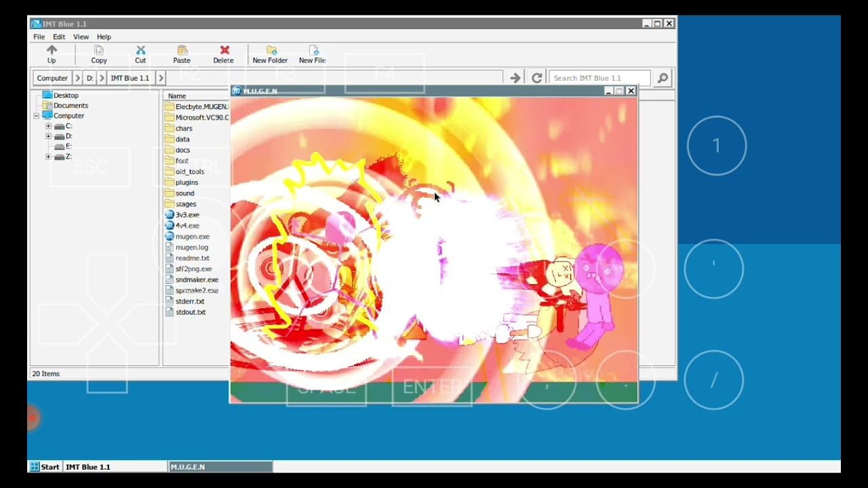Open the File menu
This screenshot has height=488, width=868.
click(39, 37)
